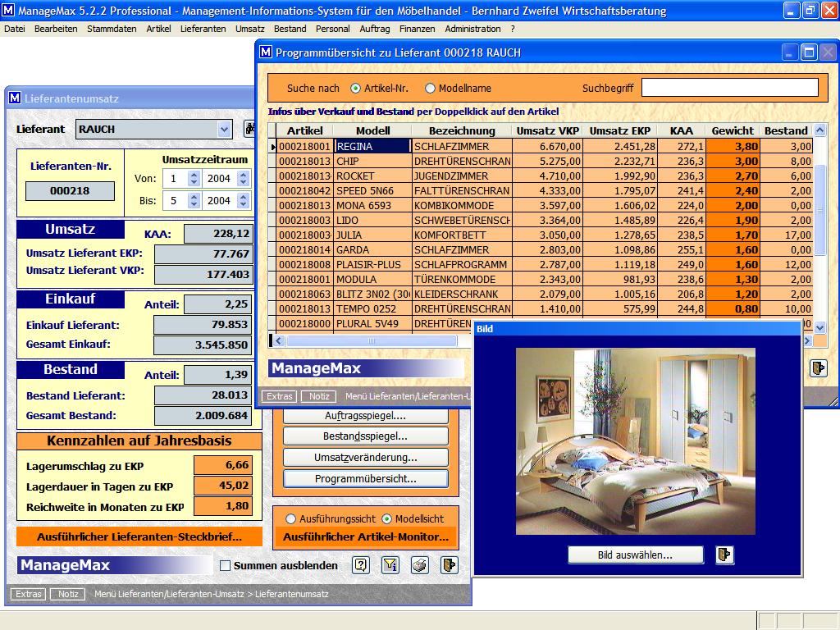Click into the Suchbegriff search field
The height and width of the screenshot is (630, 840).
click(x=729, y=88)
